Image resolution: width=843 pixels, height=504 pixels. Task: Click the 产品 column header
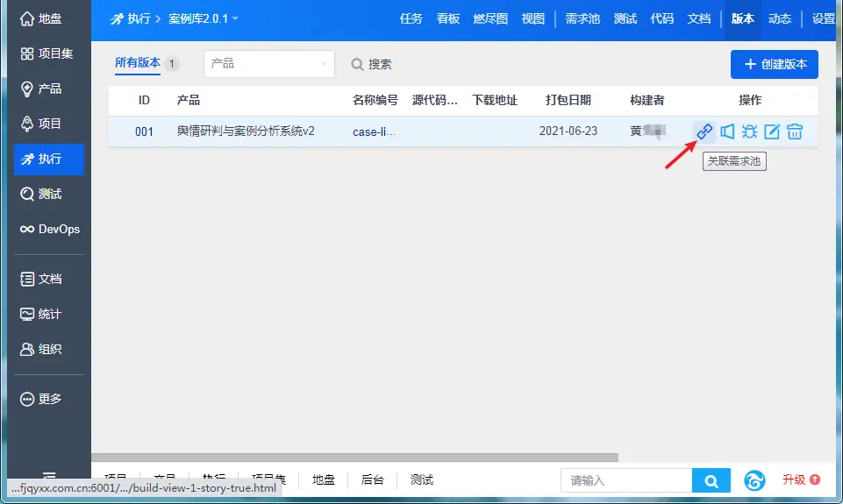(x=189, y=100)
